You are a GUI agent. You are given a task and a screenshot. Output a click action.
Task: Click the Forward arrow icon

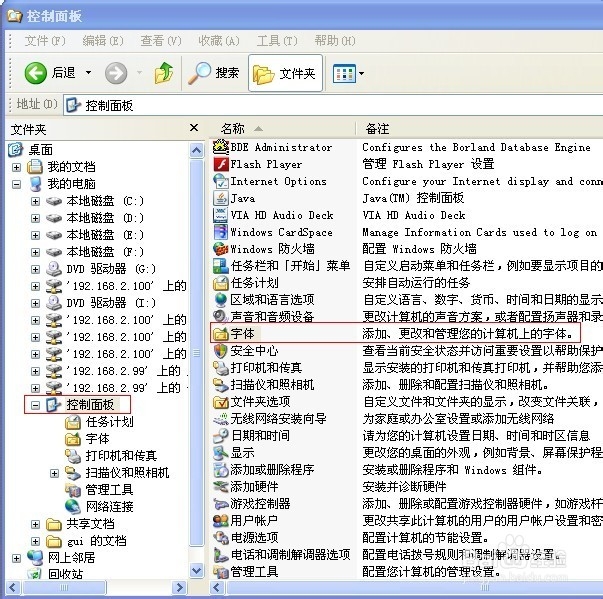pos(116,73)
